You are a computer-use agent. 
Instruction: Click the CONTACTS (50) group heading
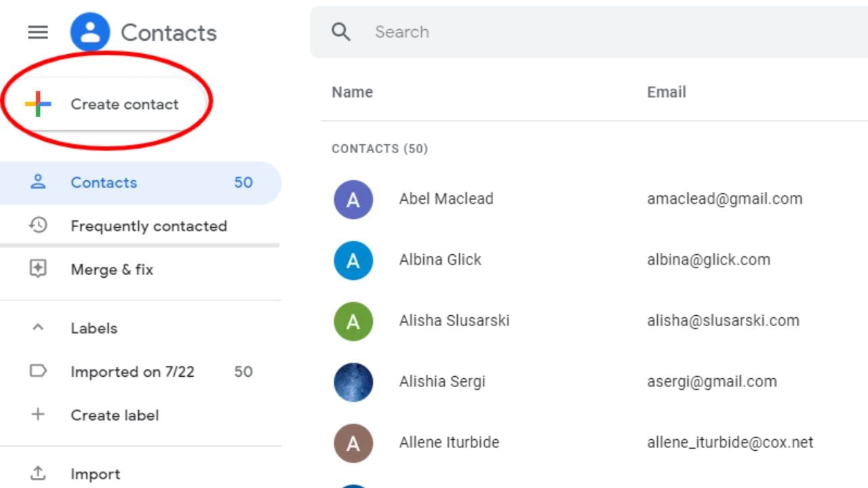380,148
